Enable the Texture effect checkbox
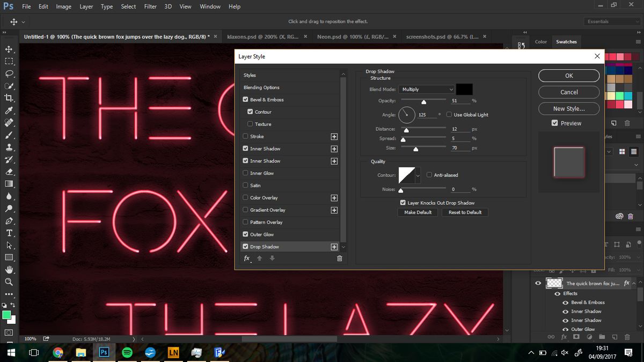The image size is (644, 362). point(250,124)
